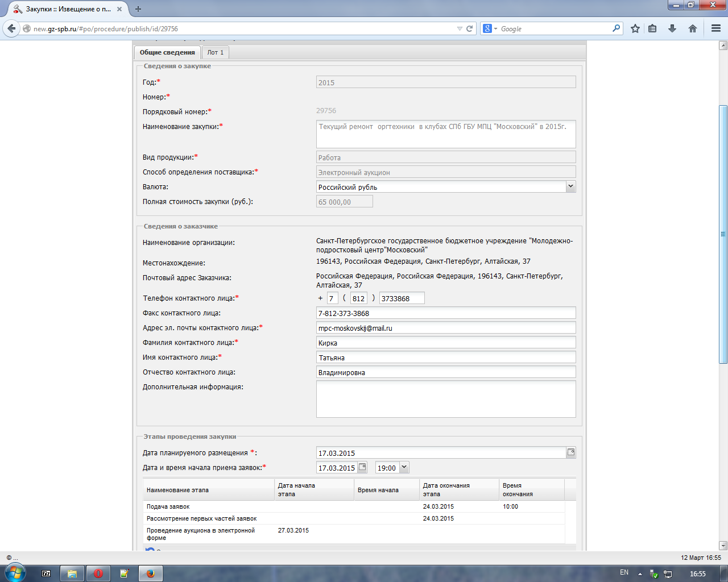Click the Наименование закупки text area
Screen dimensions: 728x582
(446, 134)
